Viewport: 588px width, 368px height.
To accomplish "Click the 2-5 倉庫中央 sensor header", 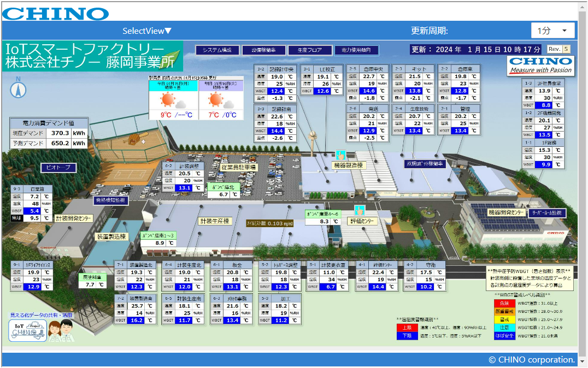I will [x=367, y=69].
